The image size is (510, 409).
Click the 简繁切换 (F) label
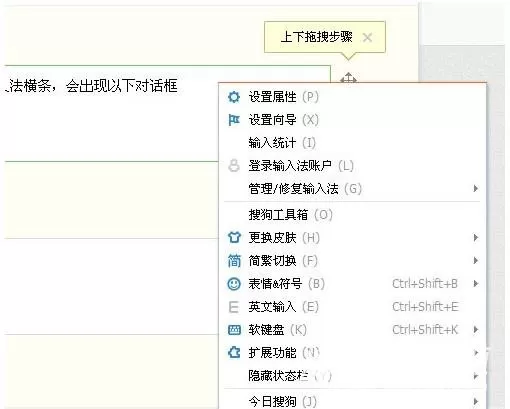(x=283, y=261)
